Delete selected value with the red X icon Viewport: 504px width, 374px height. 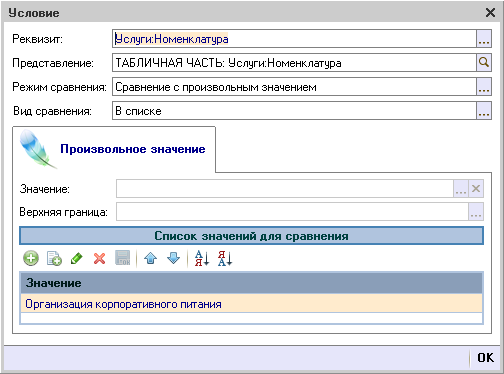coord(99,258)
